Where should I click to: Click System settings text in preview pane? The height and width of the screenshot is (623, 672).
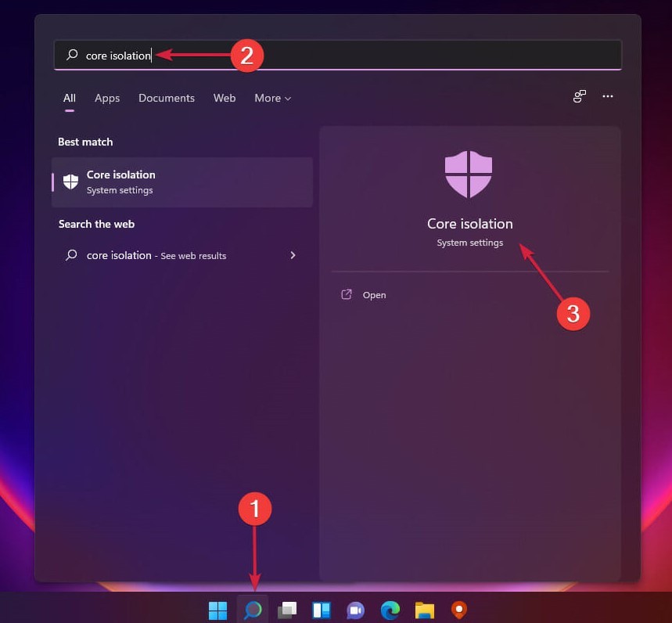click(469, 243)
